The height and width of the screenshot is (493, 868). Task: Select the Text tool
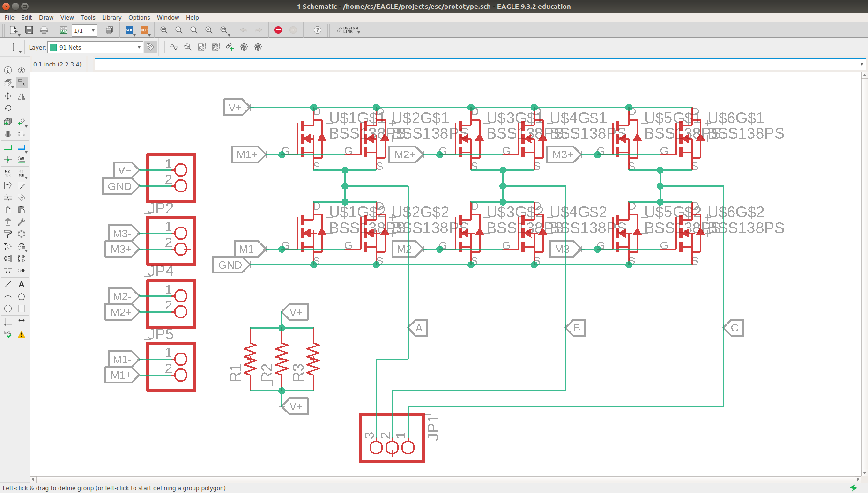(x=22, y=284)
